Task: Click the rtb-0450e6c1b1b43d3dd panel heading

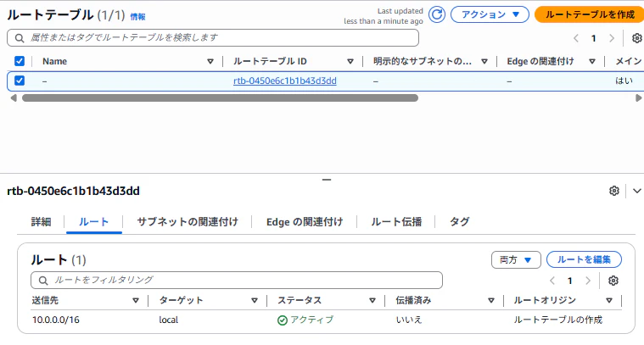Action: point(74,191)
